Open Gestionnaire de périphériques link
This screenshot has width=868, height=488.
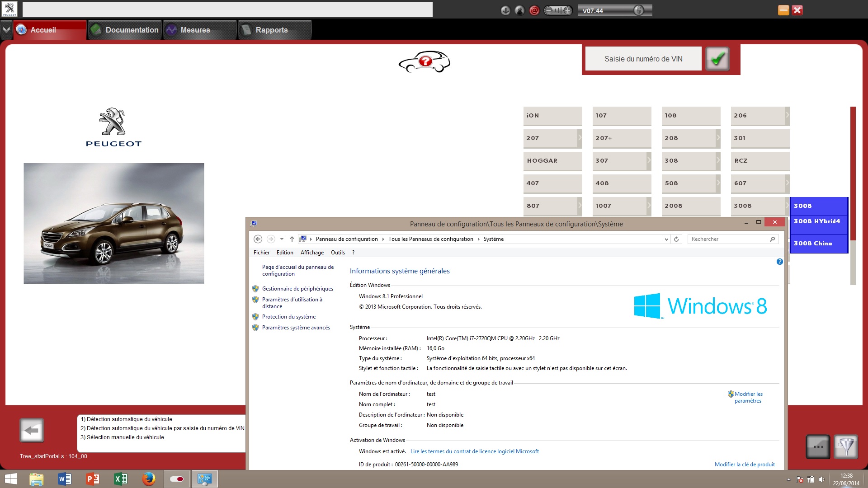click(297, 289)
